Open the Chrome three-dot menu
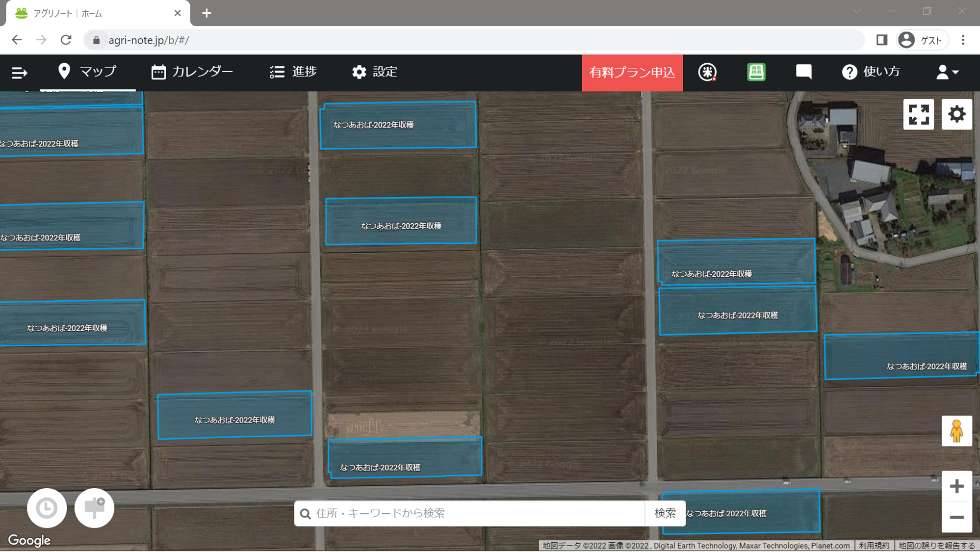Viewport: 980px width, 552px height. click(x=963, y=40)
